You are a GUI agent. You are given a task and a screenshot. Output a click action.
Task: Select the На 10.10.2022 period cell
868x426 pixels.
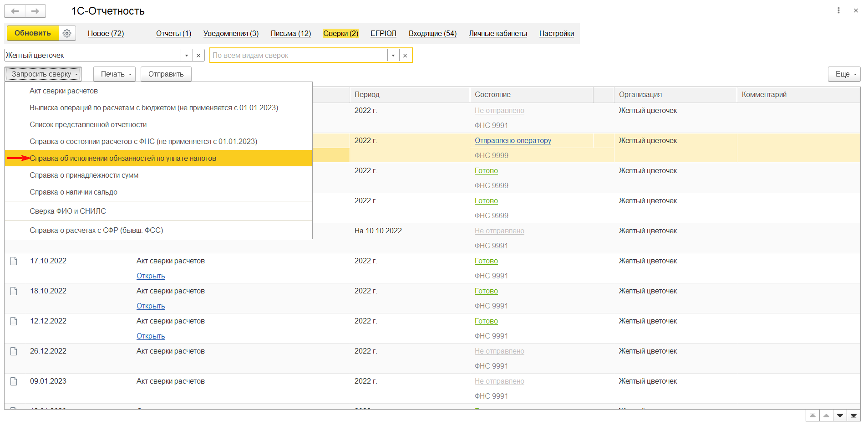point(378,231)
